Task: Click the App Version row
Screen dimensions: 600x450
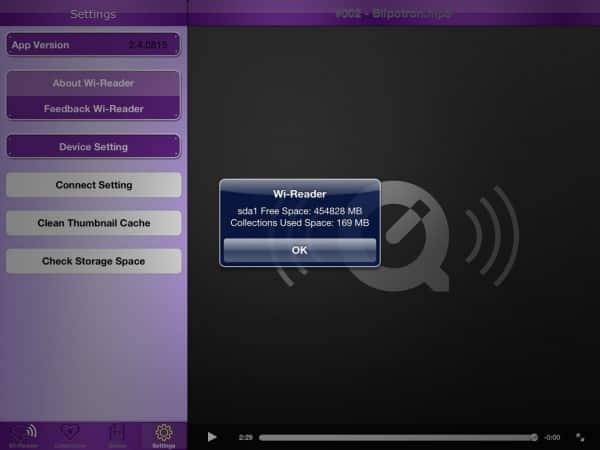Action: [x=93, y=45]
